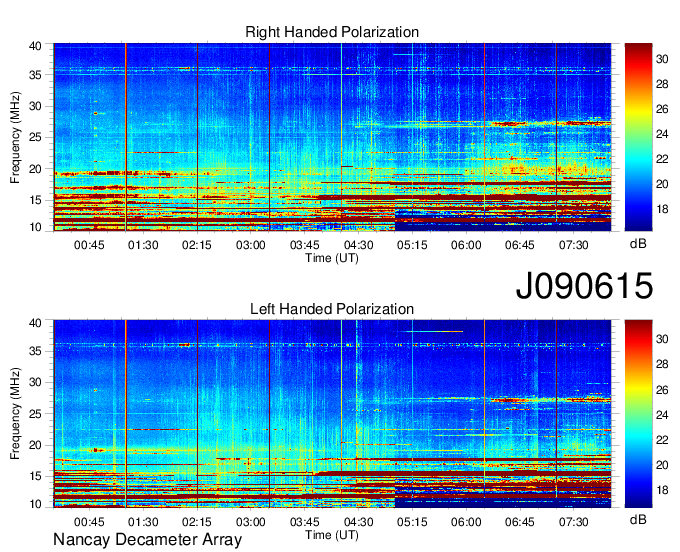Click the "Left Handed Polarization" plot title
The height and width of the screenshot is (552, 680).
pos(332,309)
